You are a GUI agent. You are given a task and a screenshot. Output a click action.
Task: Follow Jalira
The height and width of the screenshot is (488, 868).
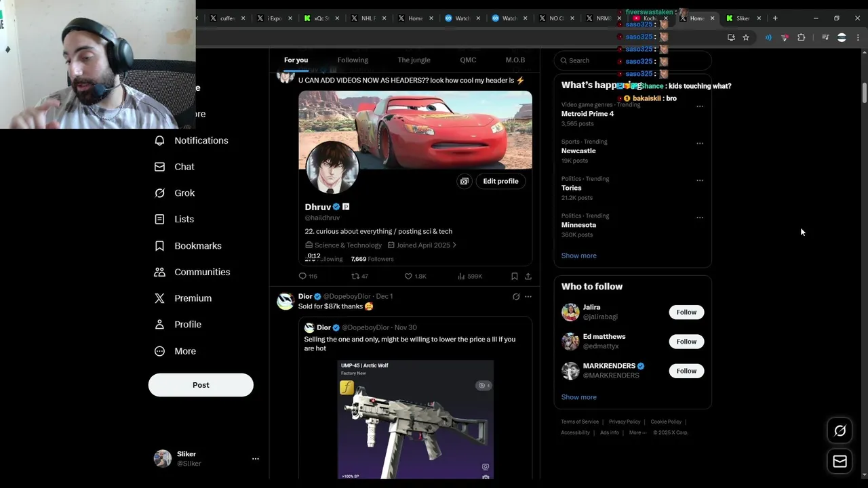tap(686, 312)
